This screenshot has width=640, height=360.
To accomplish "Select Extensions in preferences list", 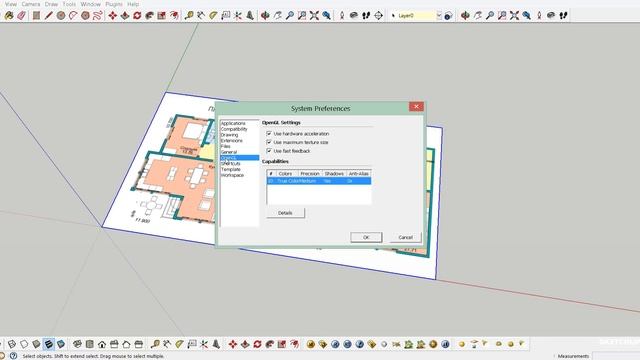I will [231, 140].
